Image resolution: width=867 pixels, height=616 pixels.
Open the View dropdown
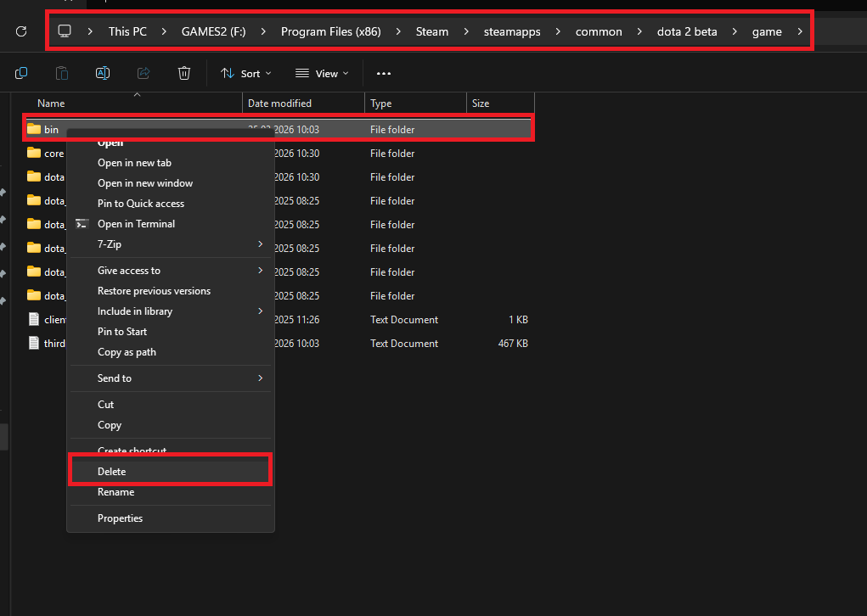click(322, 74)
